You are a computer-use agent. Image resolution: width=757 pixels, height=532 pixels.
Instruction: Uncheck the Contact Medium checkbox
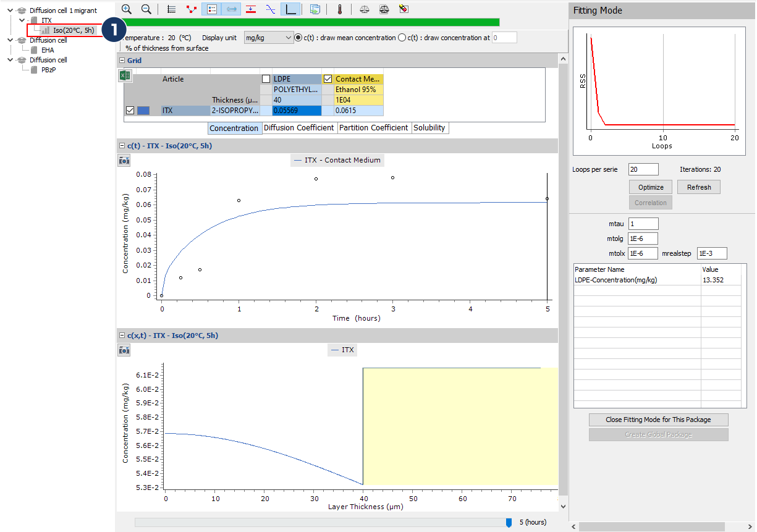328,79
